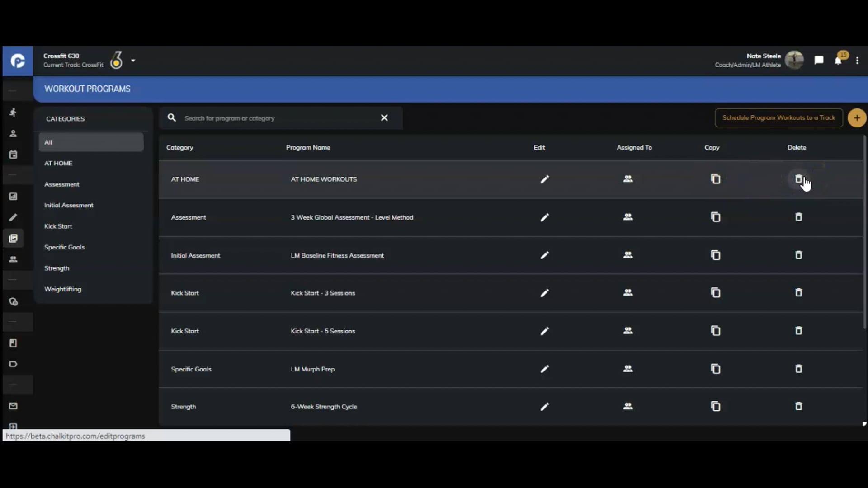Copy 3 Week Global Assessment program
Image resolution: width=868 pixels, height=488 pixels.
(716, 217)
